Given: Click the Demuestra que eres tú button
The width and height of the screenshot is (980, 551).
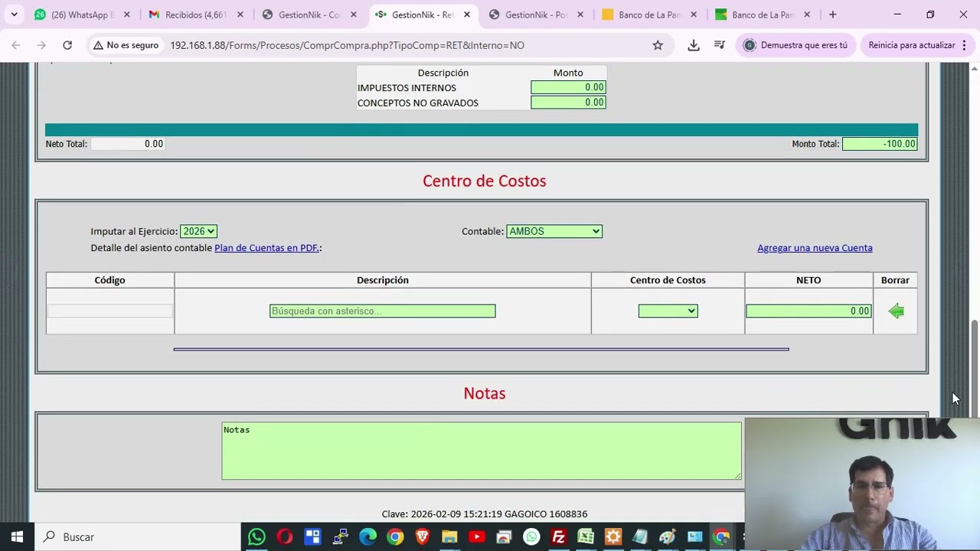Looking at the screenshot, I should [x=795, y=45].
